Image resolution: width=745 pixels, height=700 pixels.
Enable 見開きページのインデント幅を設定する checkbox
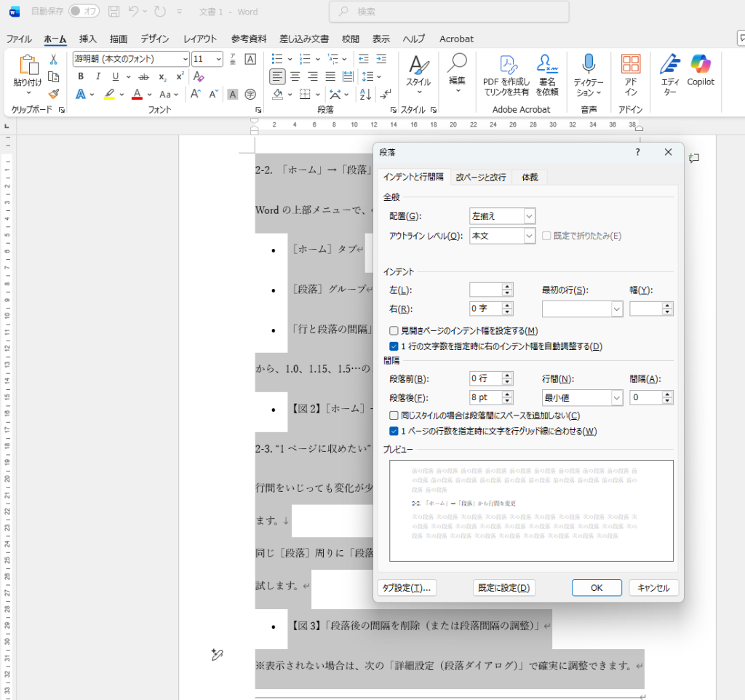pyautogui.click(x=394, y=330)
